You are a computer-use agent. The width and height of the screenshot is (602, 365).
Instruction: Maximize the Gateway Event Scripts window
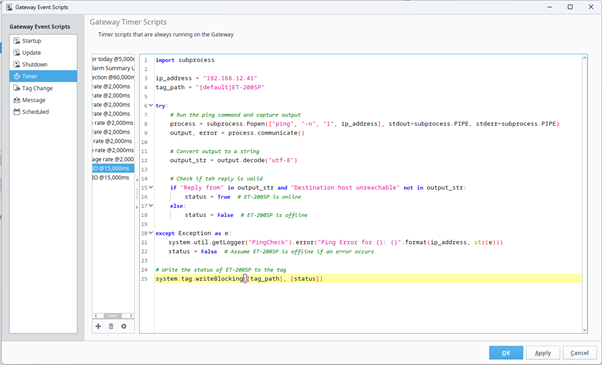click(x=570, y=7)
